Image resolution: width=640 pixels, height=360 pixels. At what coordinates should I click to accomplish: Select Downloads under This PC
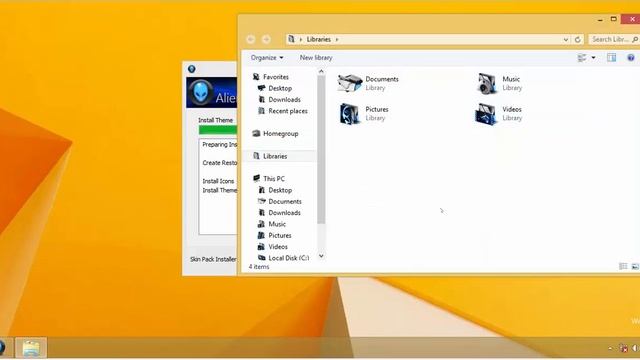tap(284, 213)
